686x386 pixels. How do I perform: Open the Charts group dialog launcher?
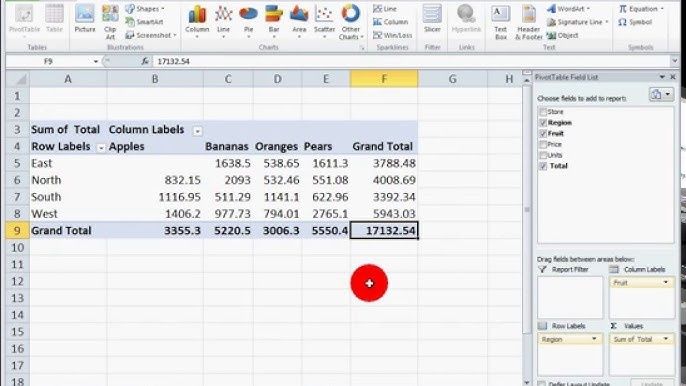[362, 47]
